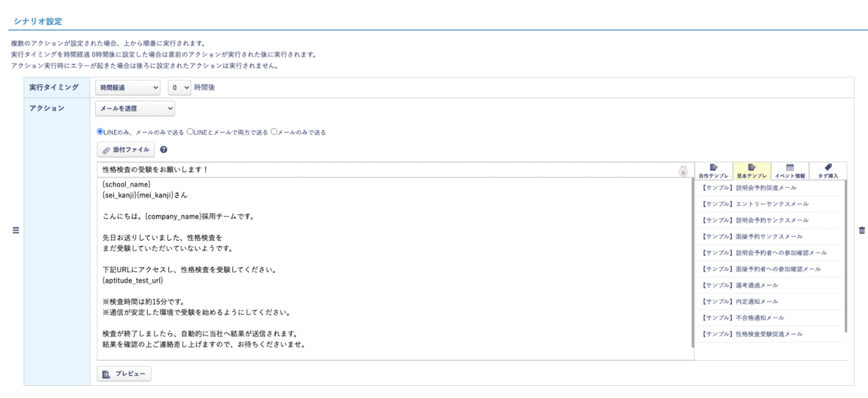Choose the メールのみで送る radio option
Screen dimensions: 868x398
[x=274, y=132]
